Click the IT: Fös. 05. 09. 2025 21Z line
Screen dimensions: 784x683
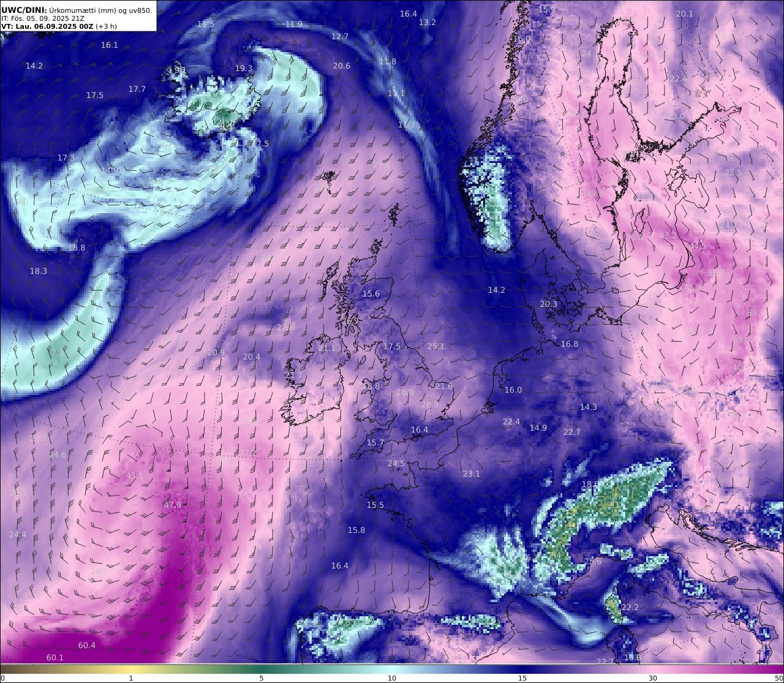(x=43, y=18)
